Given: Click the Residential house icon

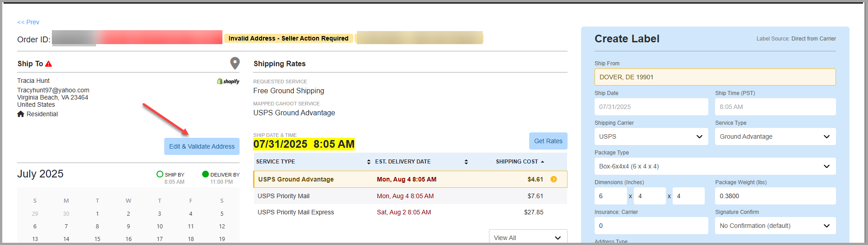Looking at the screenshot, I should pyautogui.click(x=21, y=114).
